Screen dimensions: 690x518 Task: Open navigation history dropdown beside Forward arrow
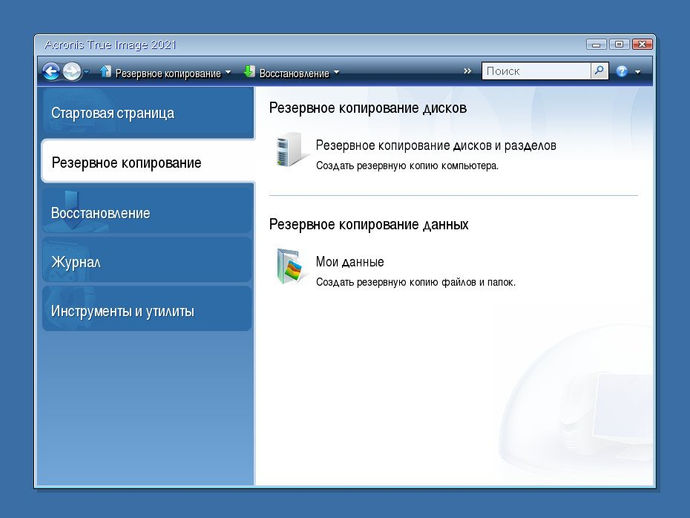pos(87,72)
